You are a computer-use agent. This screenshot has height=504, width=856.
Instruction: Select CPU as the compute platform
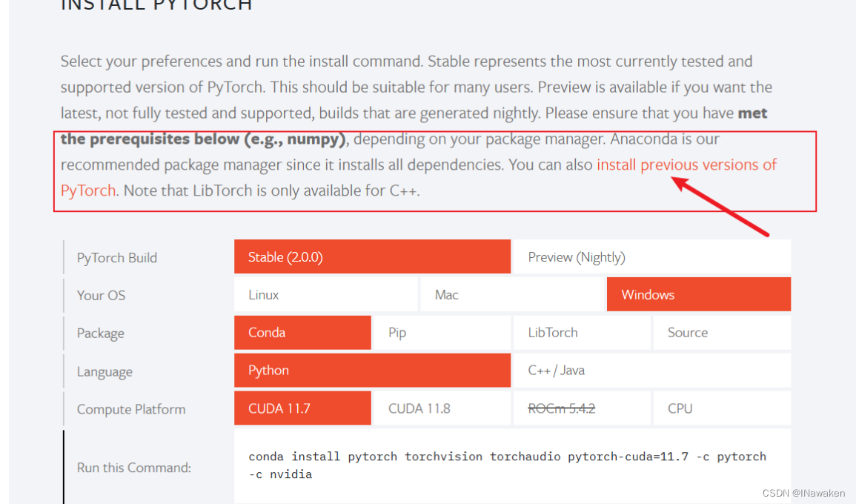pos(721,408)
